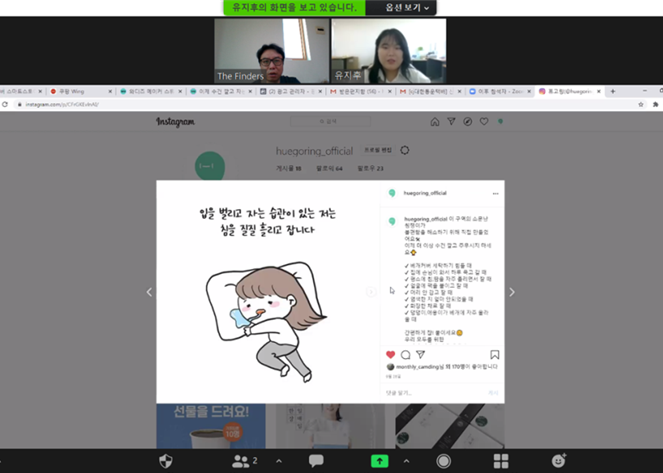663x473 pixels.
Task: Click the 댓글 달기 comment field
Action: pos(435,393)
